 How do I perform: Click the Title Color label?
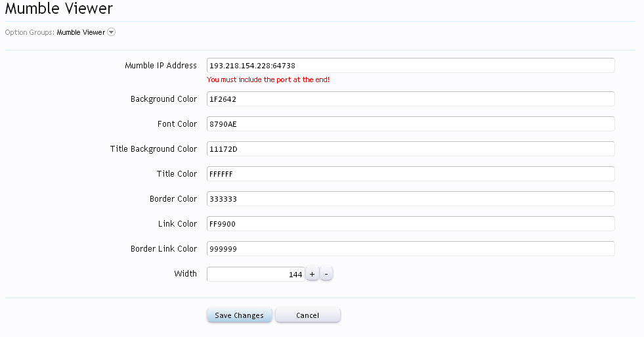[x=177, y=174]
